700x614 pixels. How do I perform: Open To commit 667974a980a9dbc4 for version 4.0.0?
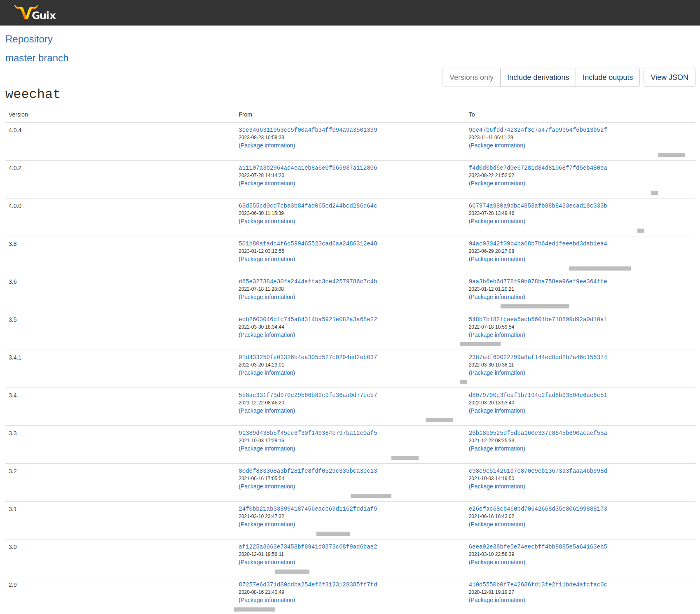click(x=538, y=205)
